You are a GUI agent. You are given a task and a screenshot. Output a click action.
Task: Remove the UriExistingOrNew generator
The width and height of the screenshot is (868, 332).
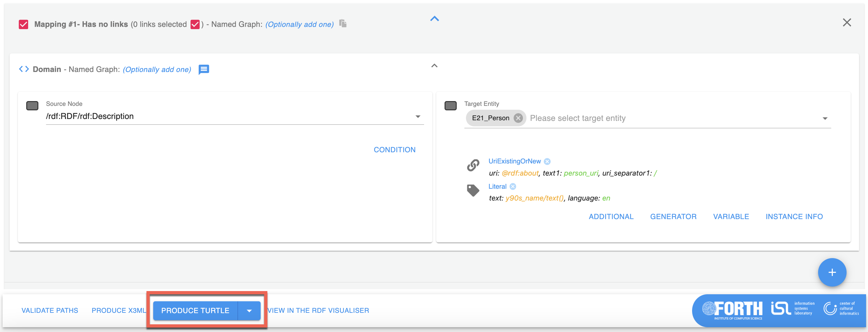point(547,162)
